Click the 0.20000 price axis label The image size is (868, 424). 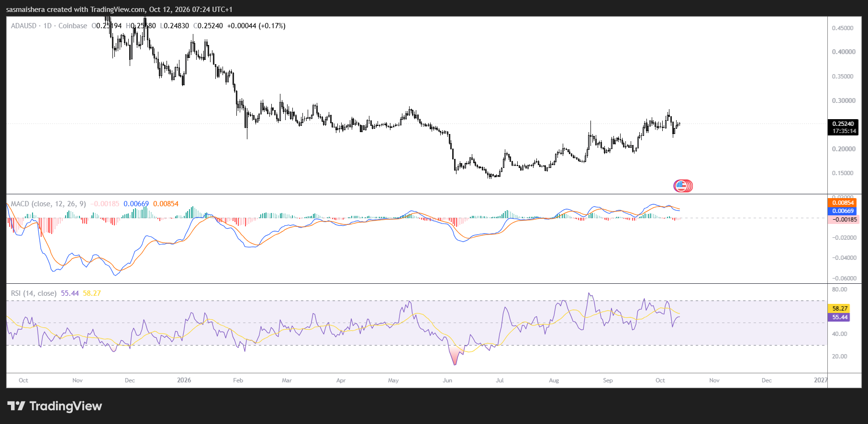[844, 149]
